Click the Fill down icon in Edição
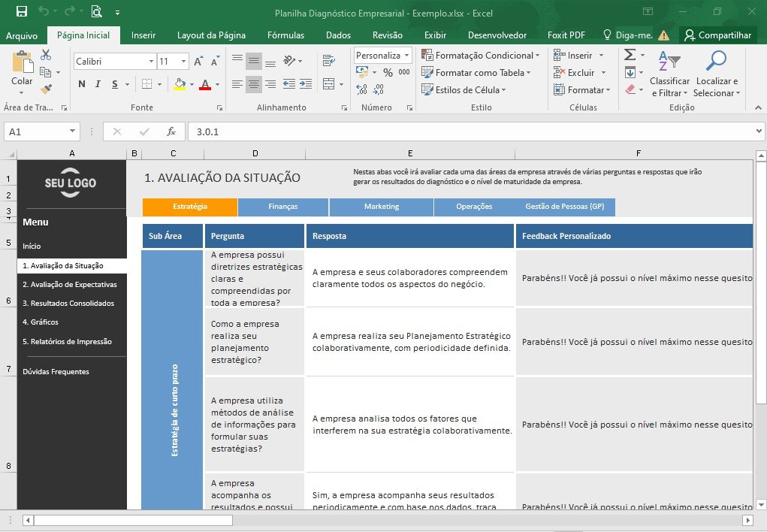 point(630,72)
